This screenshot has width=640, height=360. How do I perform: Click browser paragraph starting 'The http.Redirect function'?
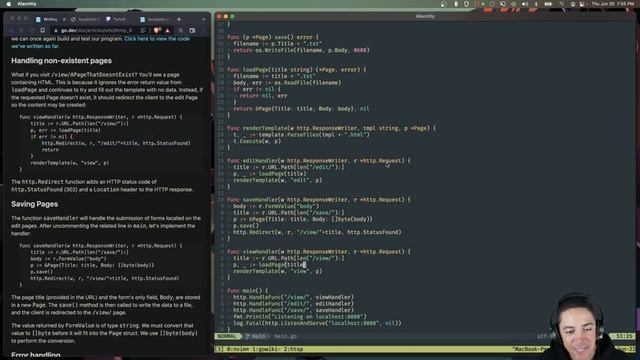(x=102, y=186)
